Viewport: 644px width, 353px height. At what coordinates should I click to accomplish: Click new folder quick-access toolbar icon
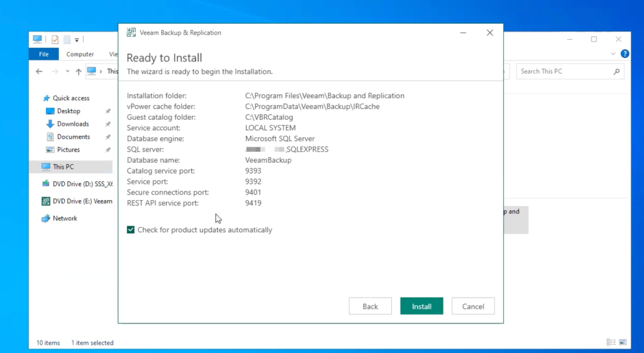click(67, 40)
